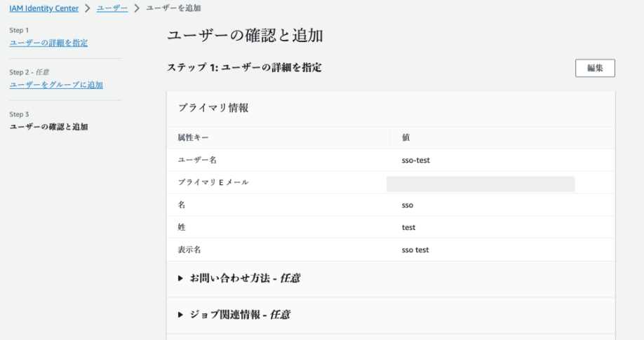Select Step 3 ユーザーの確認と追加 in sidebar

click(53, 127)
